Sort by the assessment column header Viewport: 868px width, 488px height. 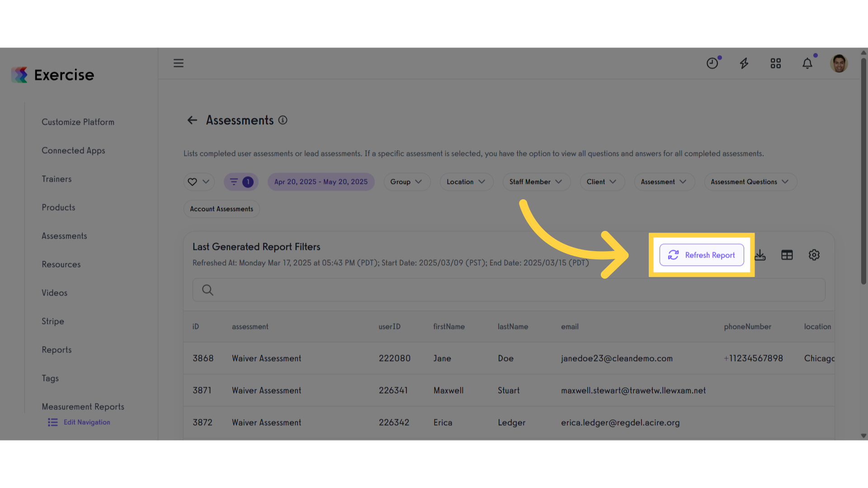250,327
